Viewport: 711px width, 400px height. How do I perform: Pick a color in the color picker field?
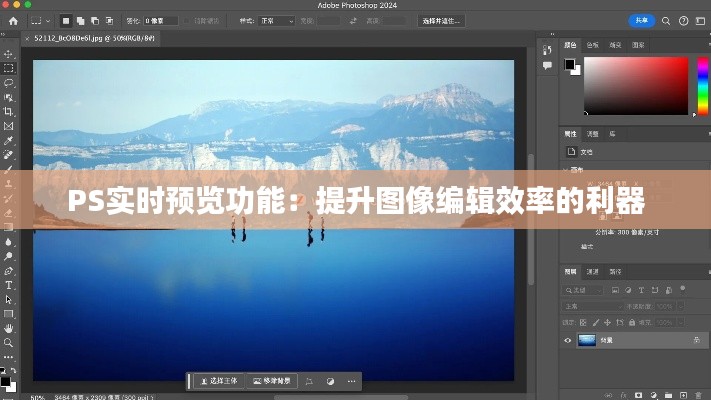635,85
